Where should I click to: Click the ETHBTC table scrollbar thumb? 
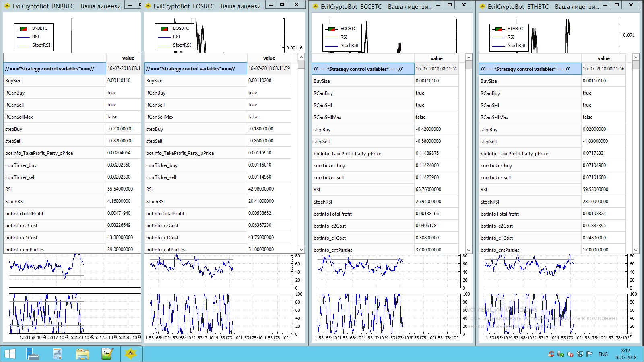[x=636, y=65]
